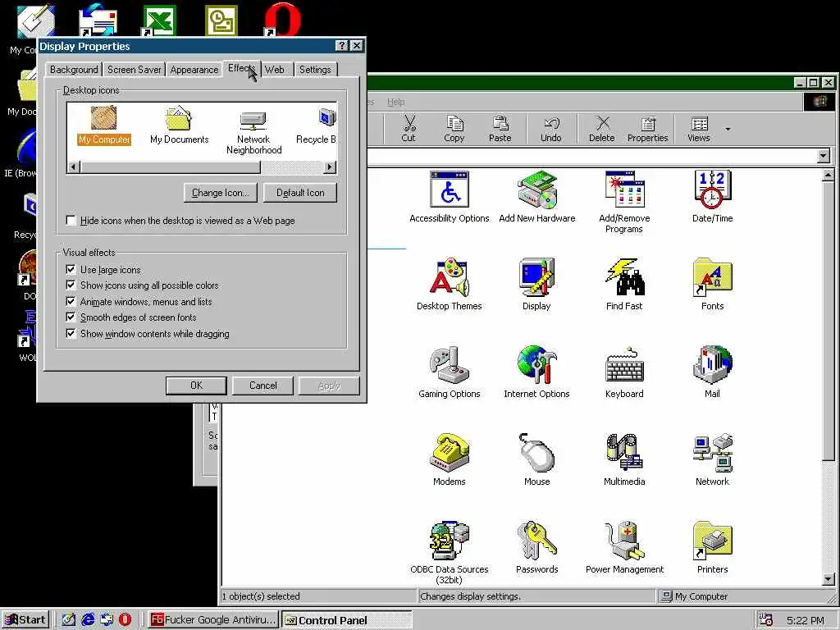Launch Internet Explorer from quick launch
Image resolution: width=840 pixels, height=630 pixels.
87,620
